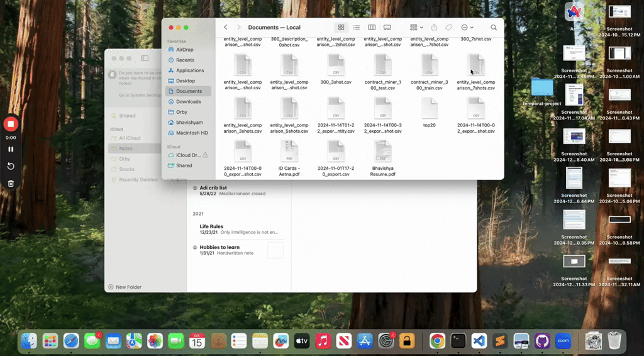Viewport: 644px width, 356px height.
Task: Open Visual Studio Code from the Dock
Action: [x=479, y=341]
